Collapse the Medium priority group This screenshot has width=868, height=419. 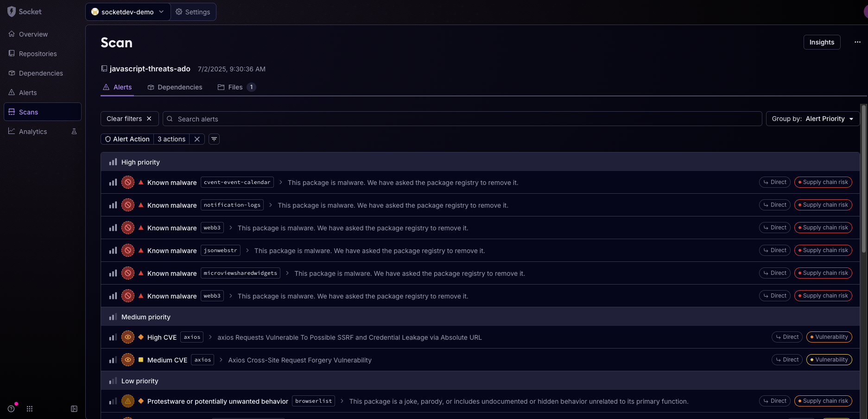coord(480,317)
